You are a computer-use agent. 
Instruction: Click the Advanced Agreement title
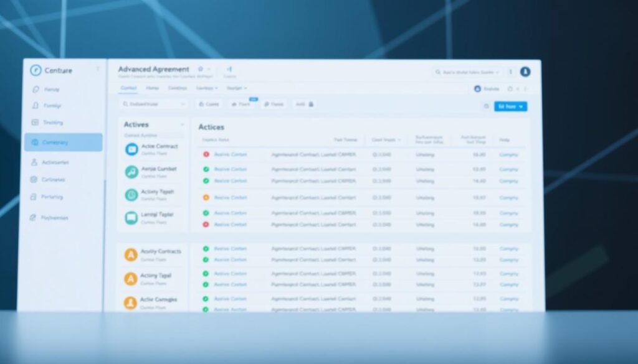[x=153, y=69]
